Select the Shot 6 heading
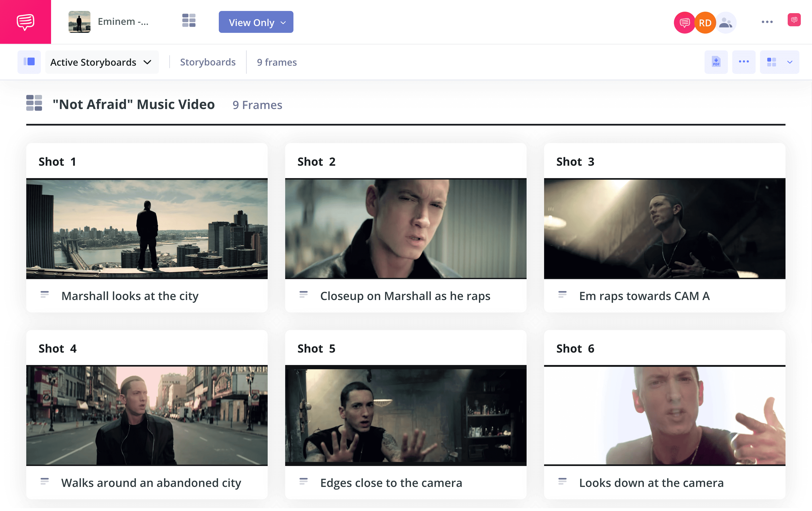 (575, 349)
